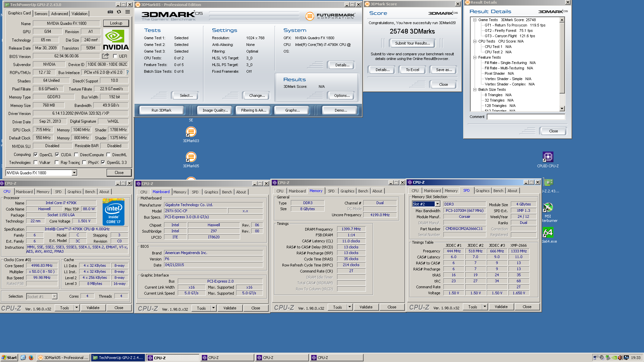The width and height of the screenshot is (644, 362).
Task: Click Image Quality button in 3DMark05
Action: tap(215, 110)
